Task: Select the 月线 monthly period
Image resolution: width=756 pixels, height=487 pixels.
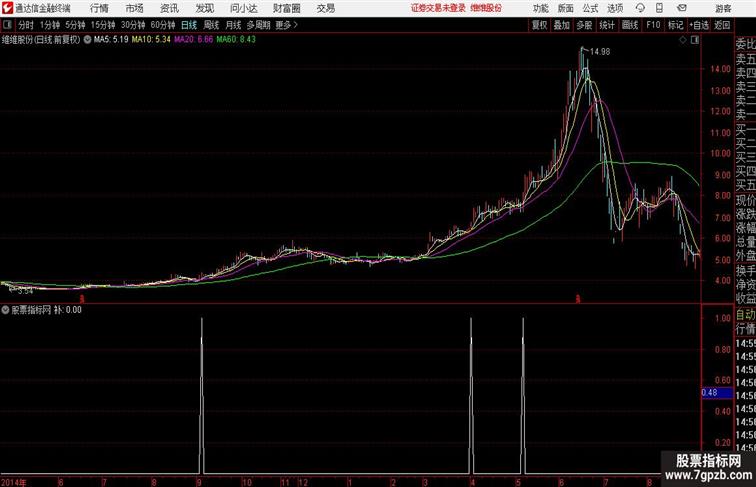Action: click(233, 25)
